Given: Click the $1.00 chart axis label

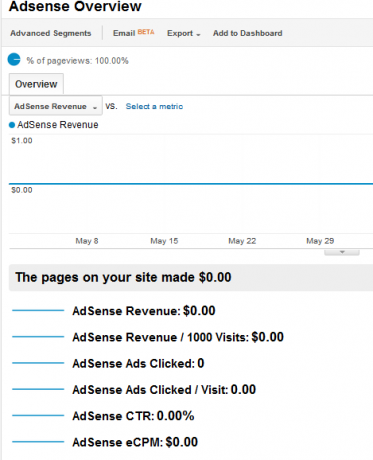Looking at the screenshot, I should pyautogui.click(x=22, y=141).
